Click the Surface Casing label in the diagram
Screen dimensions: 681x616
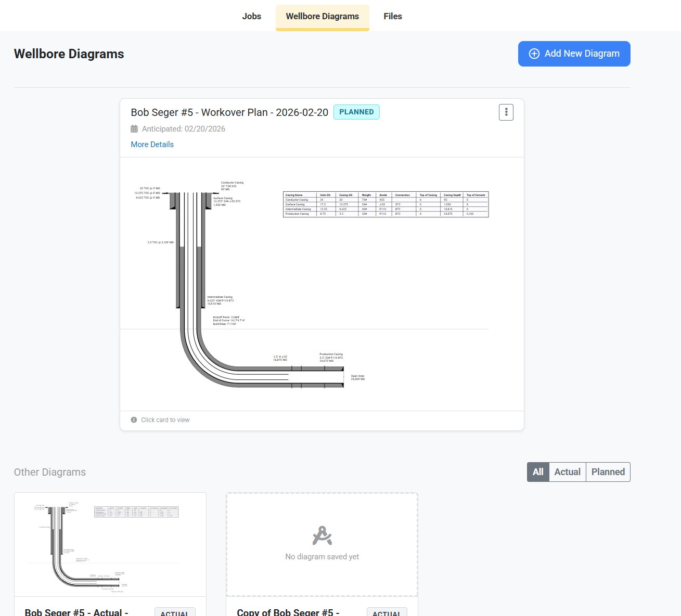point(227,201)
